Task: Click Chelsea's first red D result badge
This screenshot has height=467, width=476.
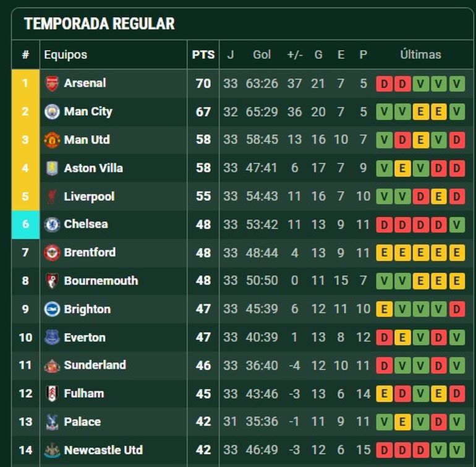Action: [385, 225]
